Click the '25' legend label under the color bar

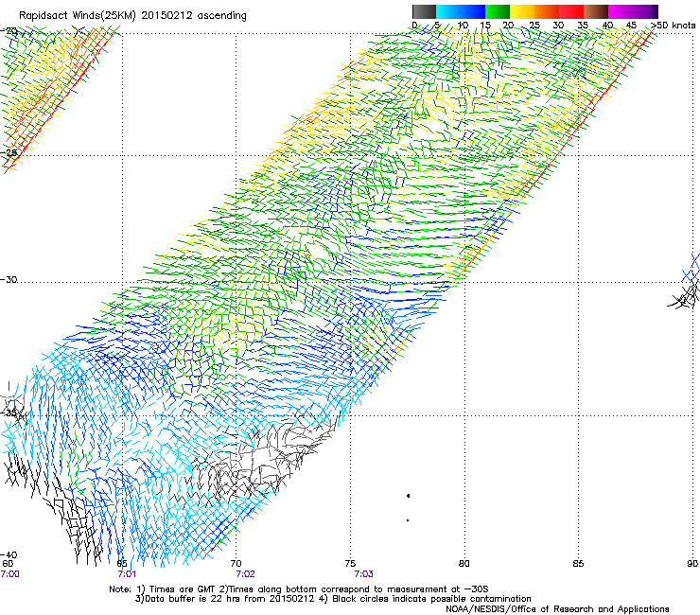pyautogui.click(x=534, y=26)
